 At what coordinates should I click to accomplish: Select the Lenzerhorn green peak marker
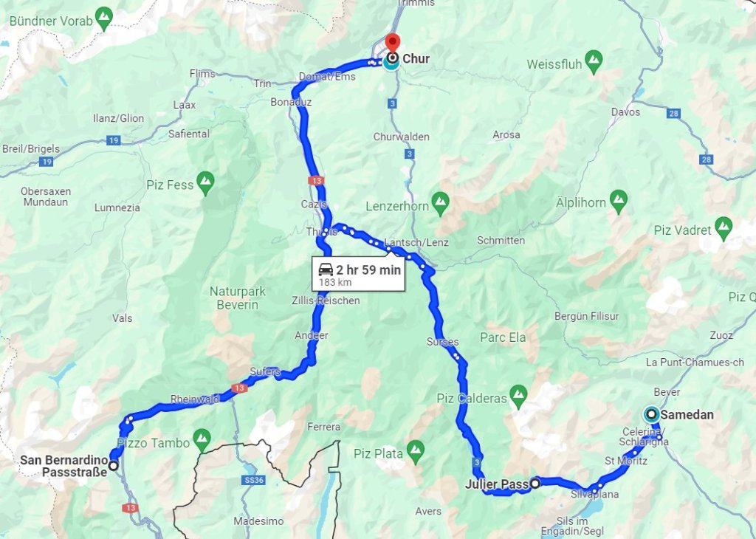pos(440,205)
